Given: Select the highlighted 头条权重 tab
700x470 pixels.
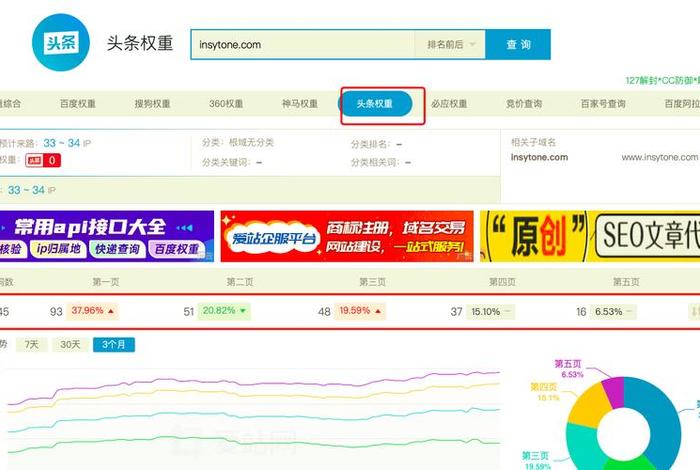Looking at the screenshot, I should [x=375, y=104].
